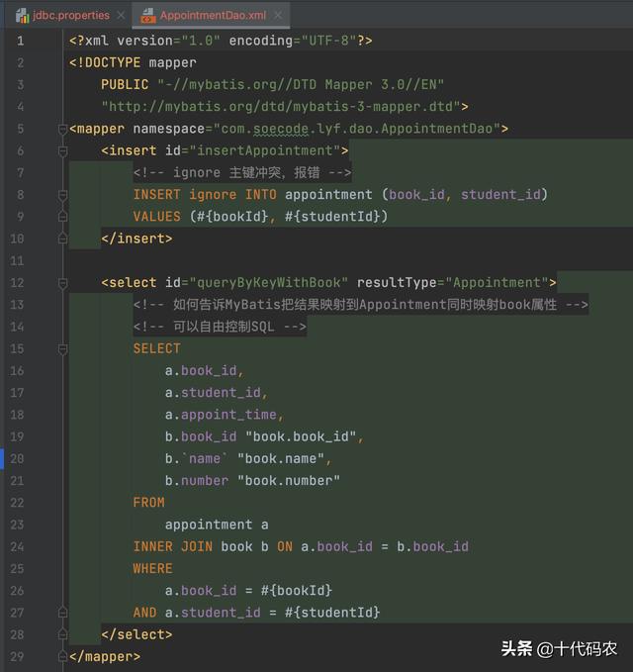This screenshot has height=672, width=633.
Task: Click the fold end marker on line 10
Action: point(63,239)
